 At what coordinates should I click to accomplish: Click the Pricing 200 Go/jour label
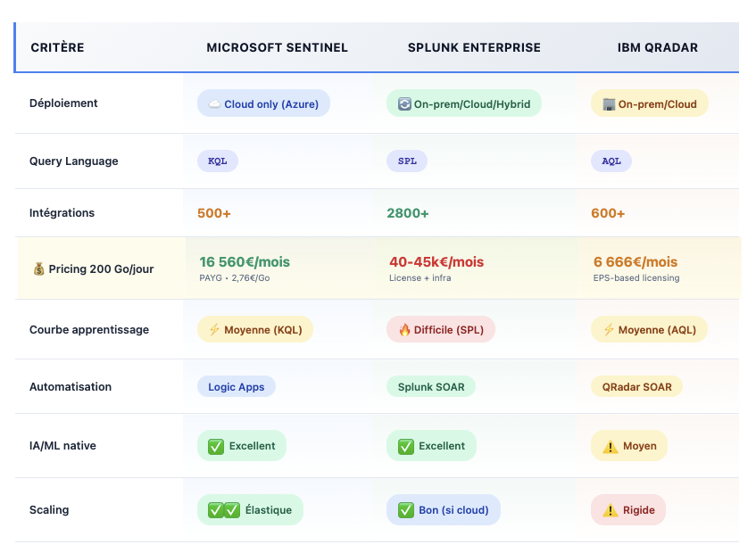point(101,268)
